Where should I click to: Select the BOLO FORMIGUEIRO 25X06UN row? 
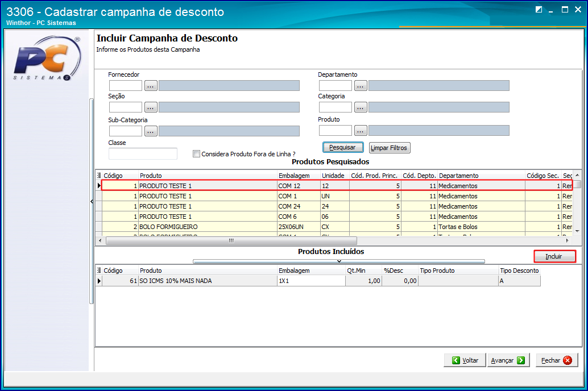click(x=337, y=227)
